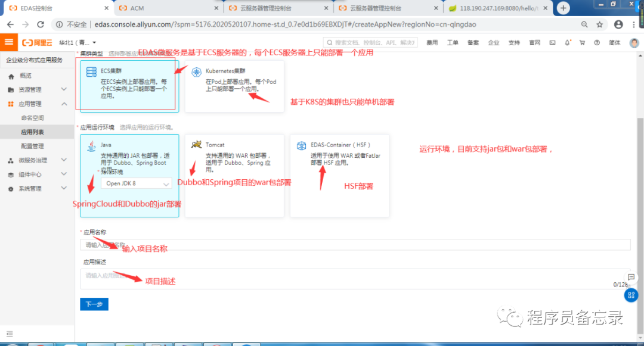The width and height of the screenshot is (644, 346).
Task: Reload the page
Action: coord(41,24)
